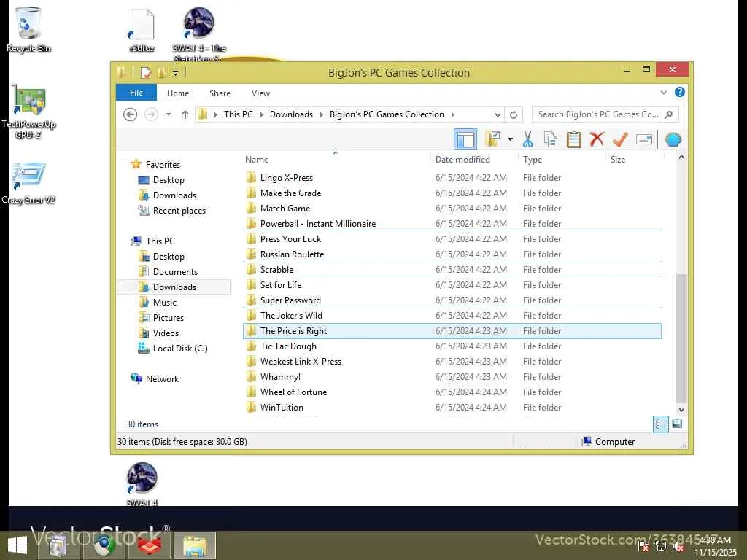The image size is (747, 560).
Task: Open the address bar history dropdown
Action: [498, 114]
